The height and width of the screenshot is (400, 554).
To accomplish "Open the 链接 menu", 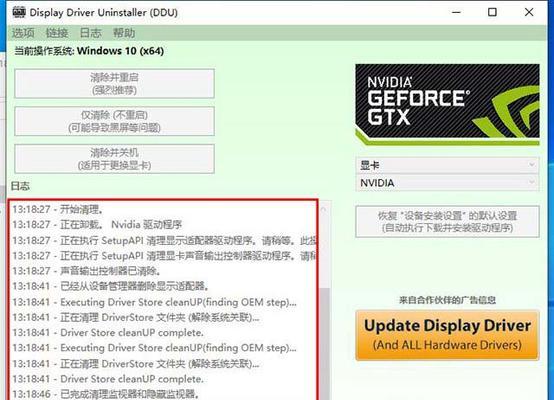I will click(57, 33).
